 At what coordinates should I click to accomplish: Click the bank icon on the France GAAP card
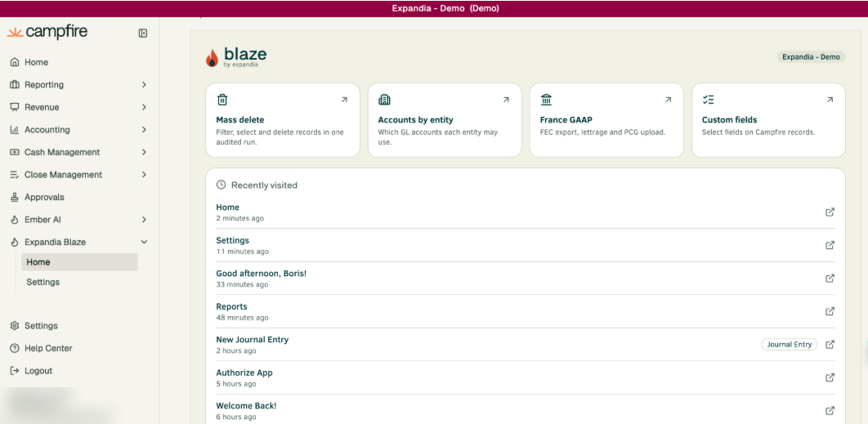coord(546,100)
